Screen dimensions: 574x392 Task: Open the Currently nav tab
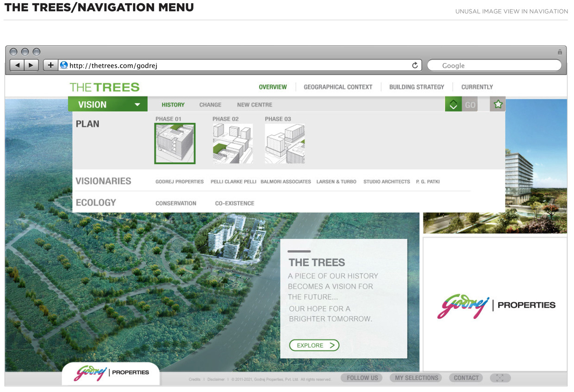pos(477,87)
